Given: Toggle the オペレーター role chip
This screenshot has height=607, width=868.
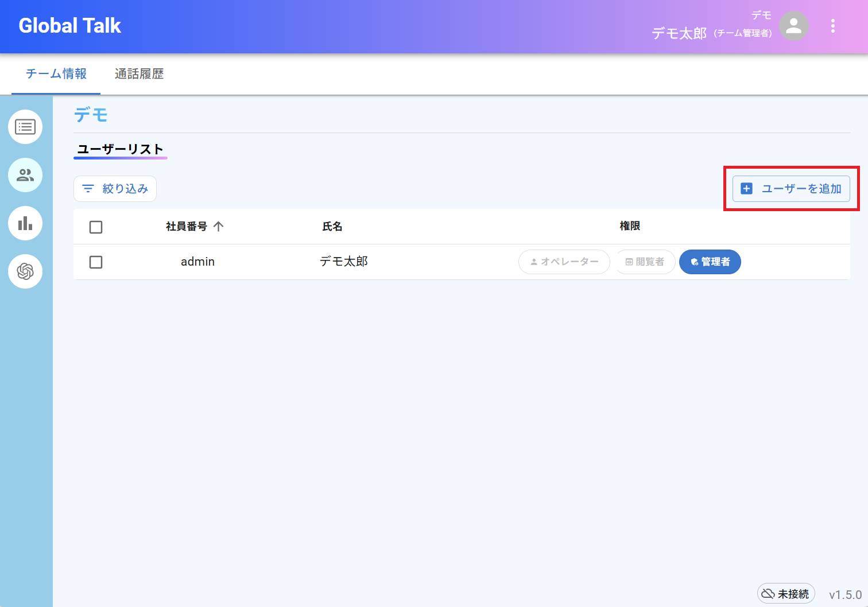Looking at the screenshot, I should click(x=564, y=262).
